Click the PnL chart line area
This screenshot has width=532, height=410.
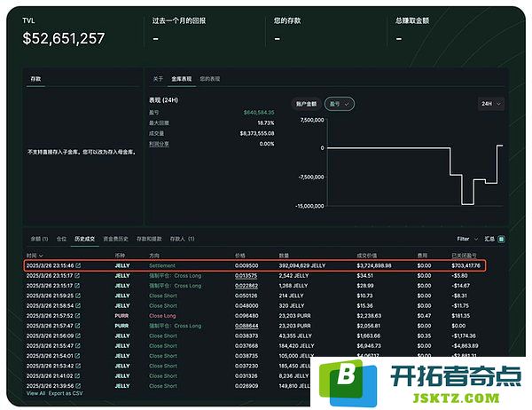click(x=415, y=162)
